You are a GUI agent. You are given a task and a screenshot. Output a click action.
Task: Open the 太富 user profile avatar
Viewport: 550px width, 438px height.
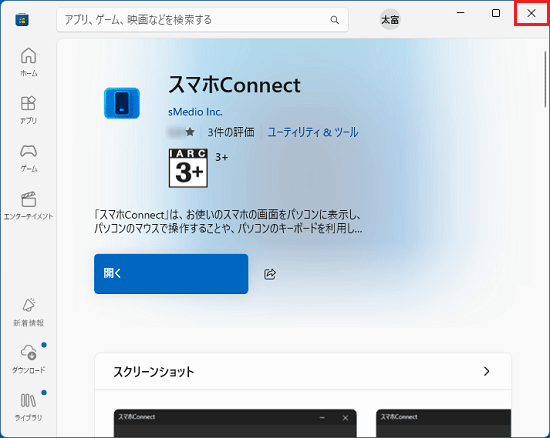click(390, 20)
